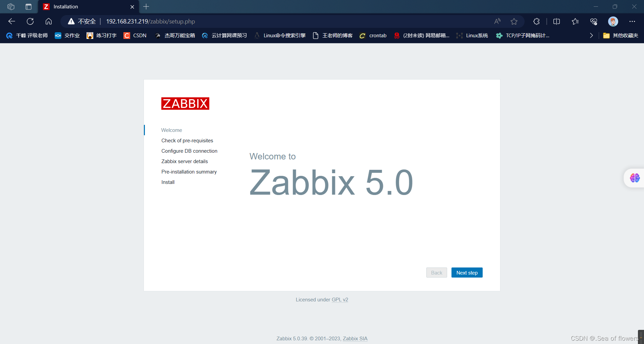Screen dimensions: 644x344
Task: Open 其他收藏夹 bookmarks folder
Action: click(x=621, y=36)
